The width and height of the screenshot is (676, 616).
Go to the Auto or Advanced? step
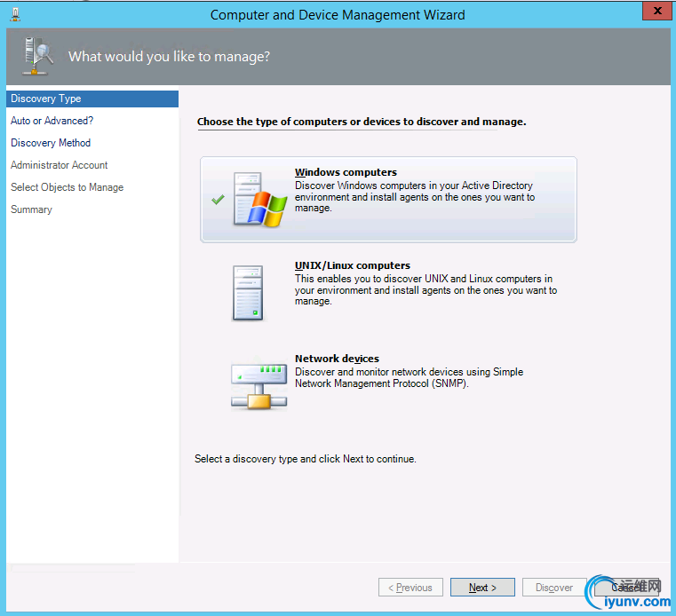click(x=52, y=121)
